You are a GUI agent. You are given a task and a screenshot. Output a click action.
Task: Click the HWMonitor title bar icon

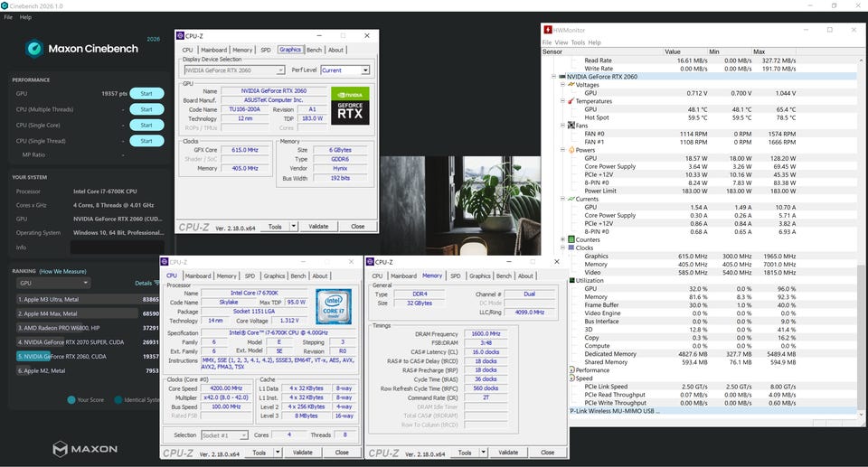pyautogui.click(x=548, y=30)
